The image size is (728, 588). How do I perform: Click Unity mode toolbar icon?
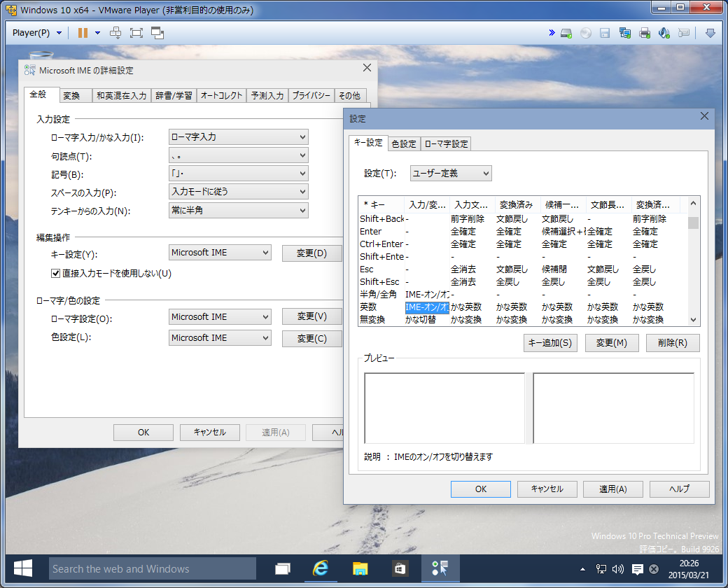coord(157,33)
